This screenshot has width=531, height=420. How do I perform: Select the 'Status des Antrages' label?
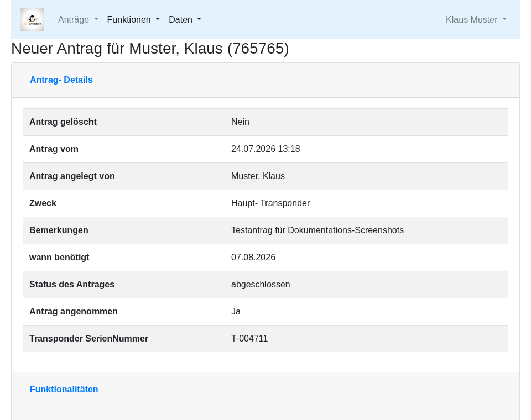point(72,284)
